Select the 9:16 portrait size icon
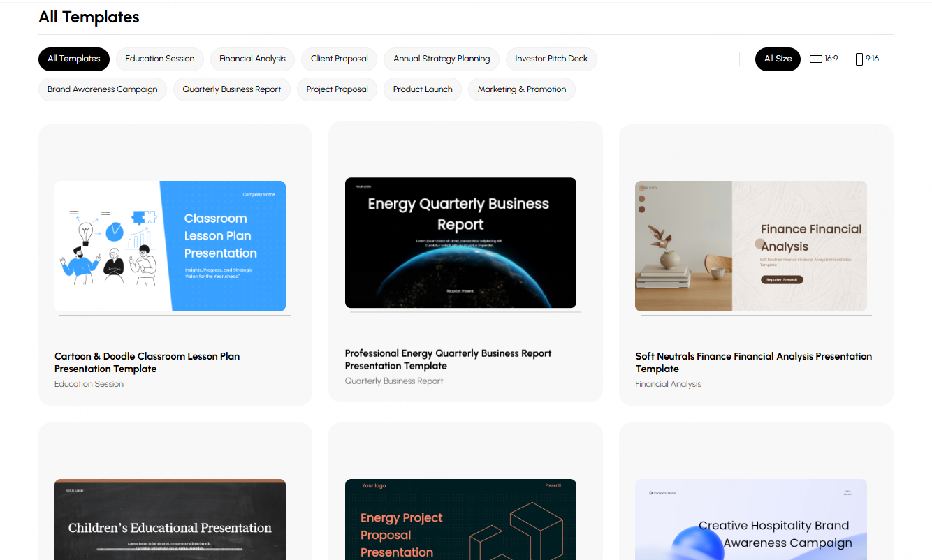The width and height of the screenshot is (932, 560). click(x=867, y=59)
